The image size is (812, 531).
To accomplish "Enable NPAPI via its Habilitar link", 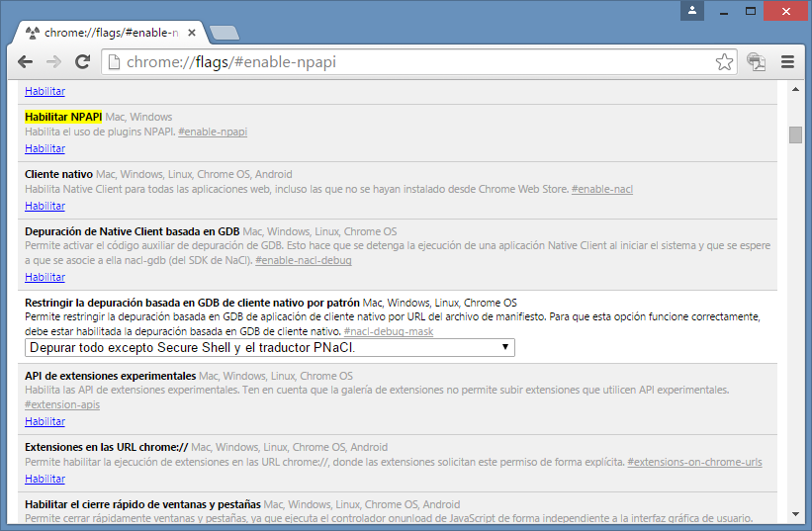I will pyautogui.click(x=45, y=148).
